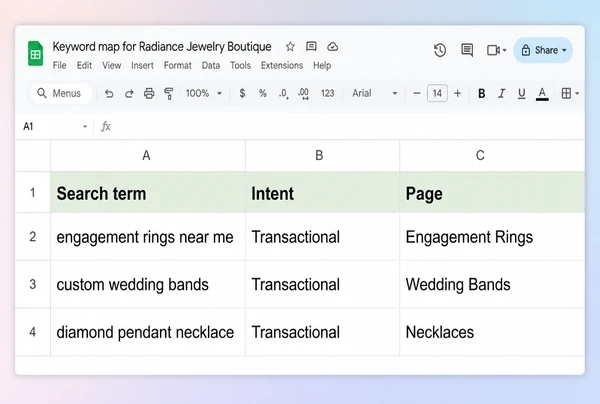The image size is (600, 404).
Task: Select the "Intent" header cell
Action: tap(323, 192)
